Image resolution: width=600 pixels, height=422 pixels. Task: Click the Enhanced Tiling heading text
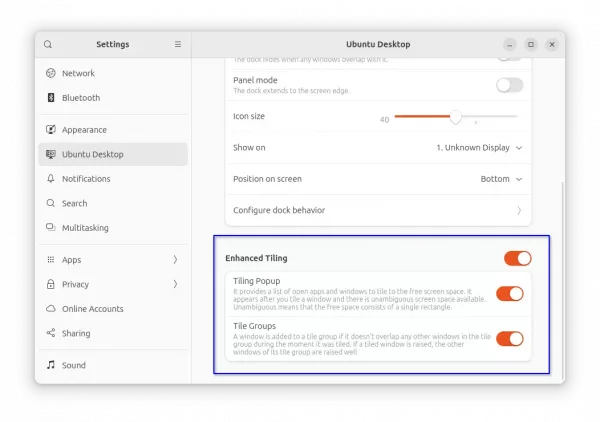click(256, 258)
